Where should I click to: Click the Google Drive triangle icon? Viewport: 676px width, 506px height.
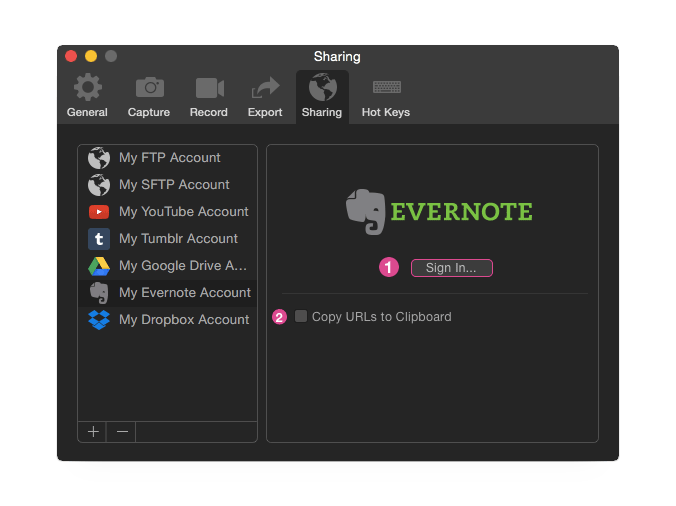click(x=99, y=266)
